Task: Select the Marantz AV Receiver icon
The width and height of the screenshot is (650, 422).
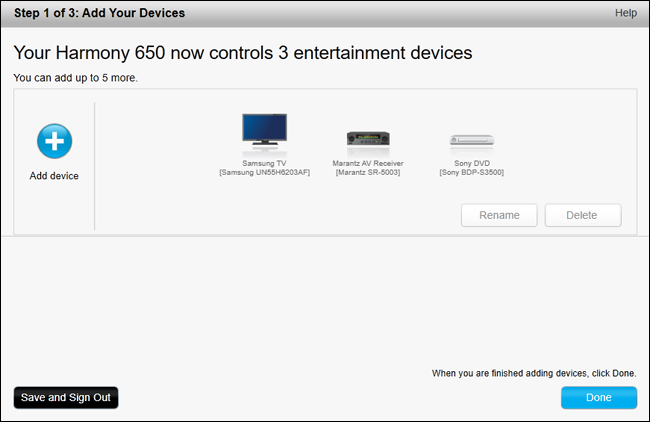Action: (x=368, y=138)
